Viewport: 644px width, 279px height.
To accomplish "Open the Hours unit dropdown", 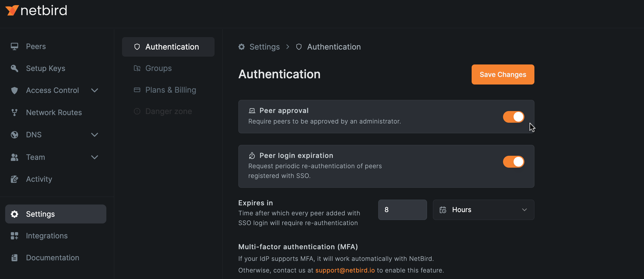I will point(483,210).
